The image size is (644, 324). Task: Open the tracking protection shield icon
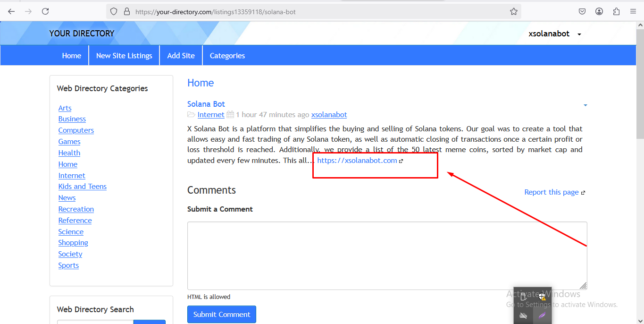[114, 11]
